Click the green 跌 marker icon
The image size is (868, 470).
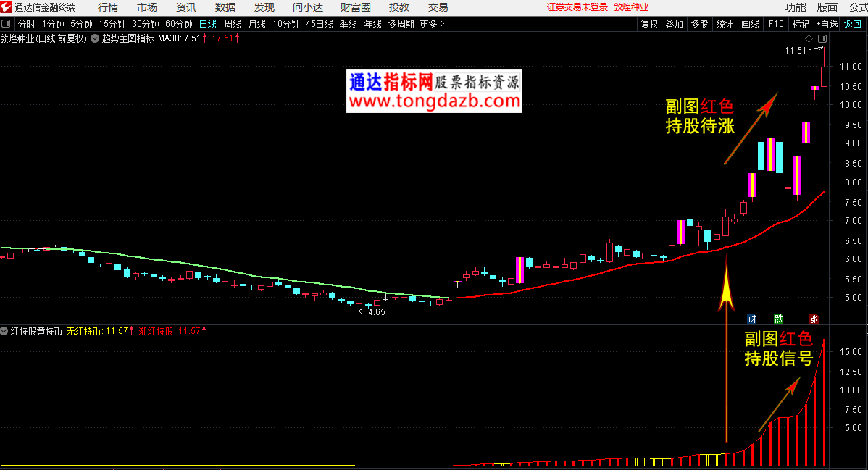click(x=778, y=319)
